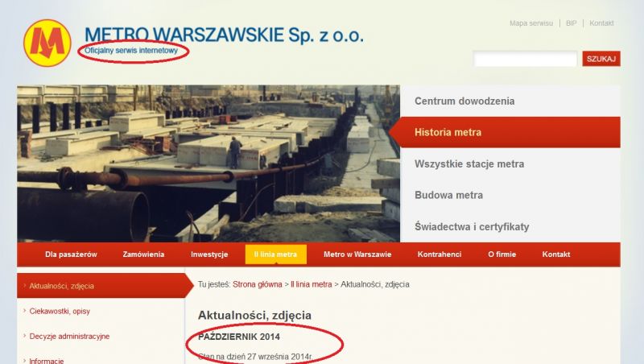Open Metro w Warszawie tab

(357, 254)
